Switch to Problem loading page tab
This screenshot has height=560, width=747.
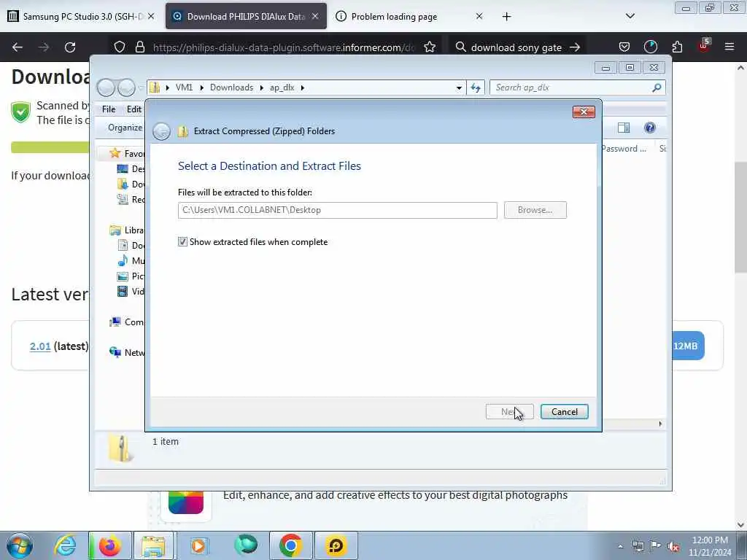[409, 17]
